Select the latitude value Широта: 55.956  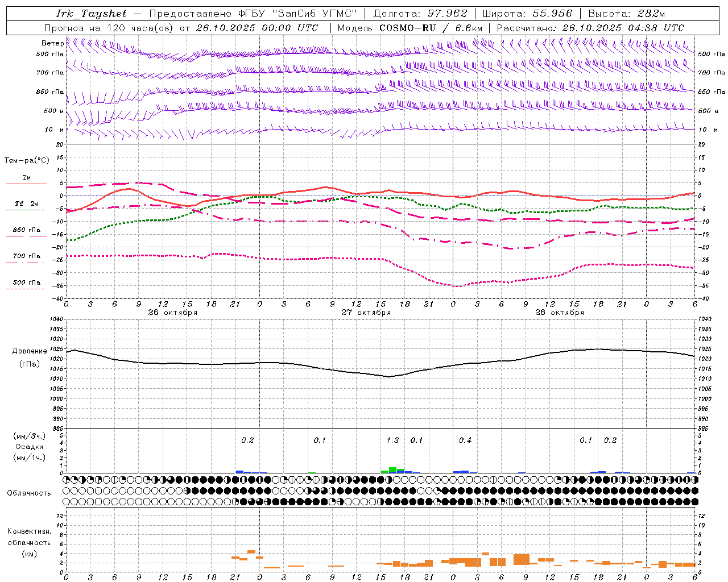tap(527, 14)
